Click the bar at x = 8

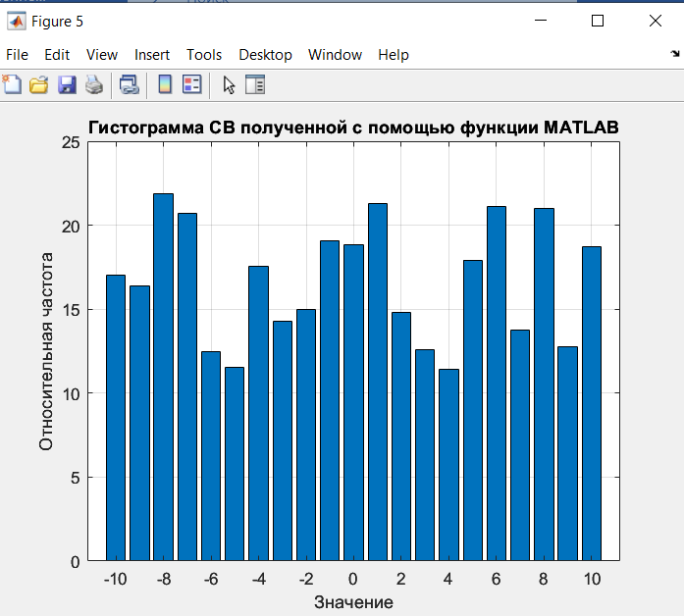pos(544,385)
